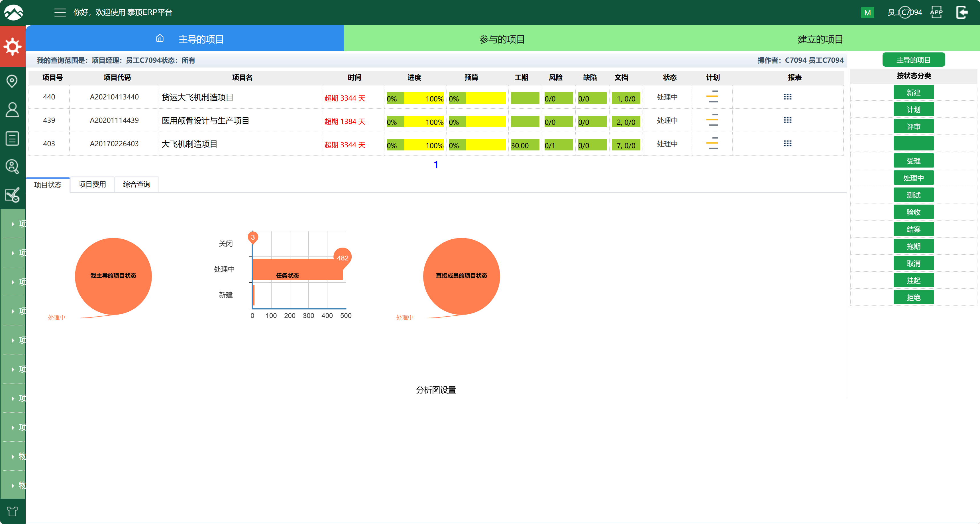The height and width of the screenshot is (524, 980).
Task: Expand first sidebar tree arrow item
Action: (x=13, y=224)
